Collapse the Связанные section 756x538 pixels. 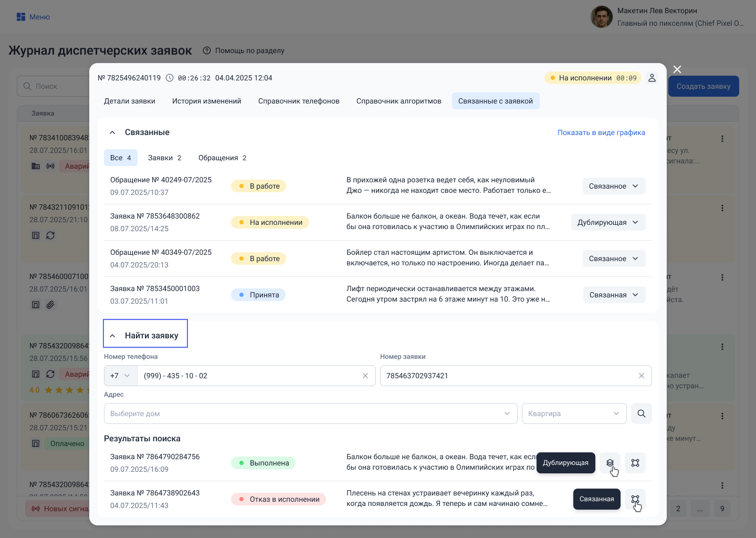[112, 132]
